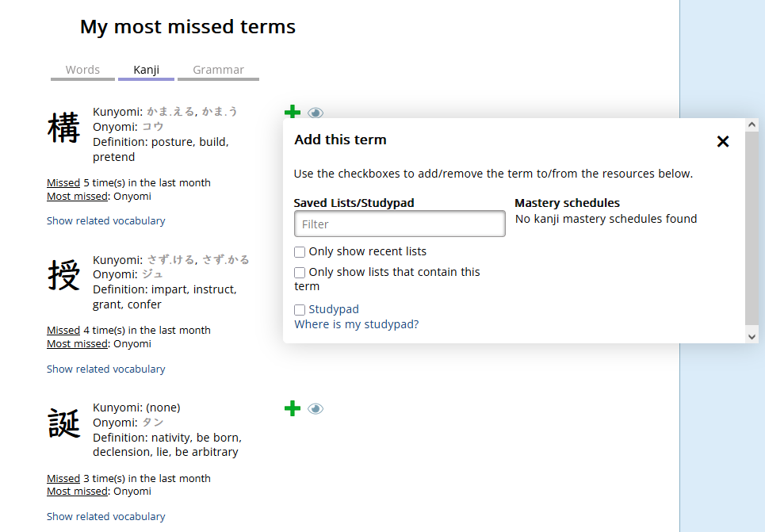
Task: Close the Add this term popup
Action: [x=722, y=142]
